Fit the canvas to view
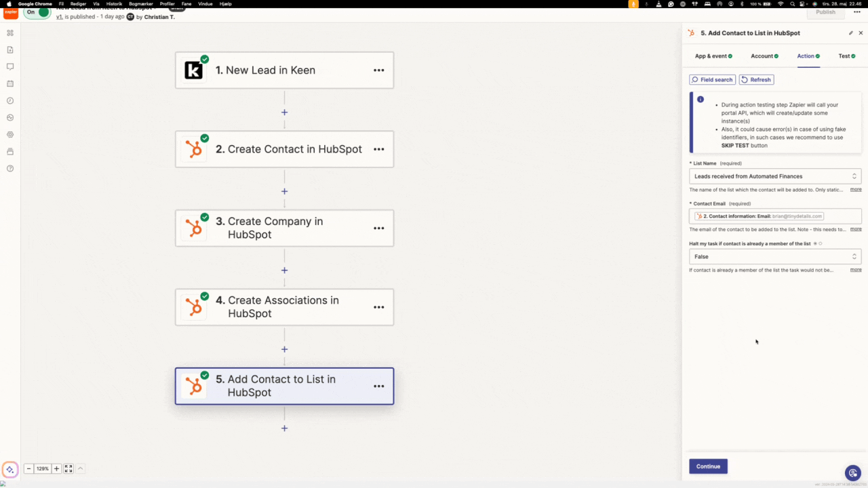Screen dimensions: 868x488 (68, 468)
